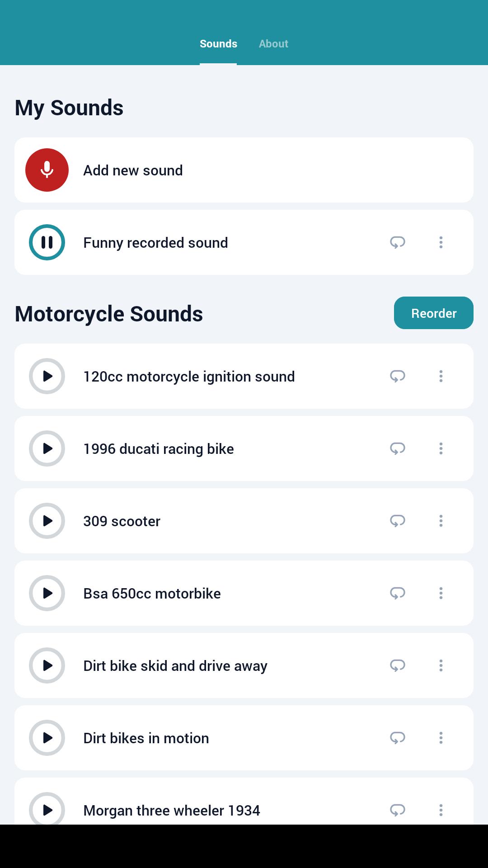Screen dimensions: 488x868
Task: Play the Bsa 650cc motorbike sound
Action: click(x=47, y=593)
